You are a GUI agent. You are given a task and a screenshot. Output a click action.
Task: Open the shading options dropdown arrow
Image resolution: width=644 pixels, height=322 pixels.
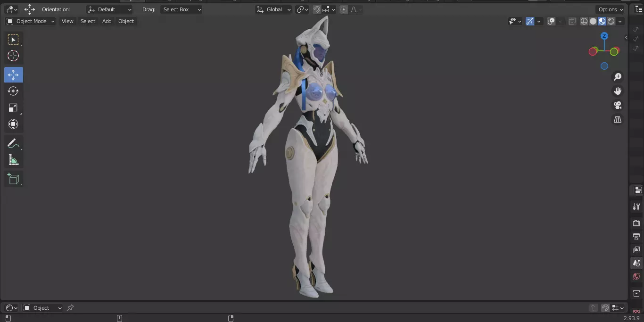point(620,21)
